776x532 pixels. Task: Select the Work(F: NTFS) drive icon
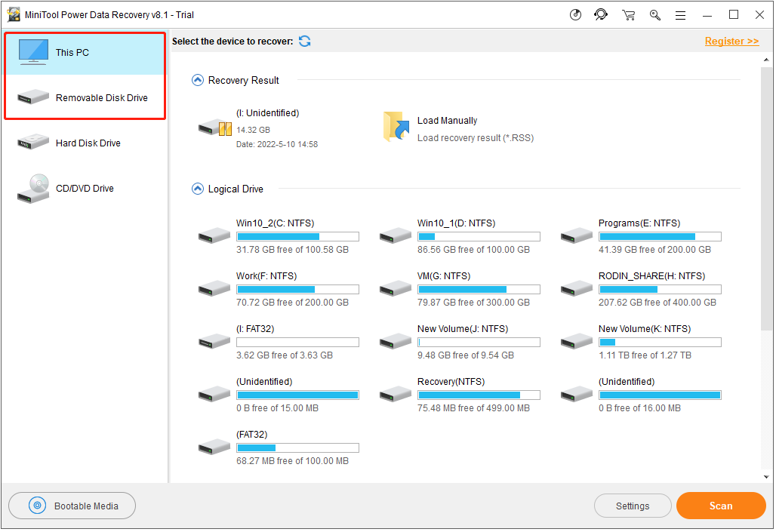pyautogui.click(x=214, y=288)
